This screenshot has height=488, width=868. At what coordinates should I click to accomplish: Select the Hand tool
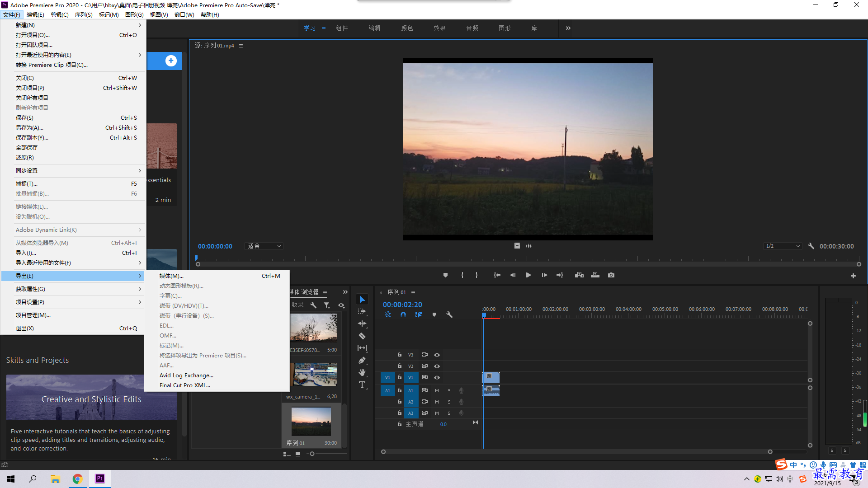pyautogui.click(x=362, y=372)
